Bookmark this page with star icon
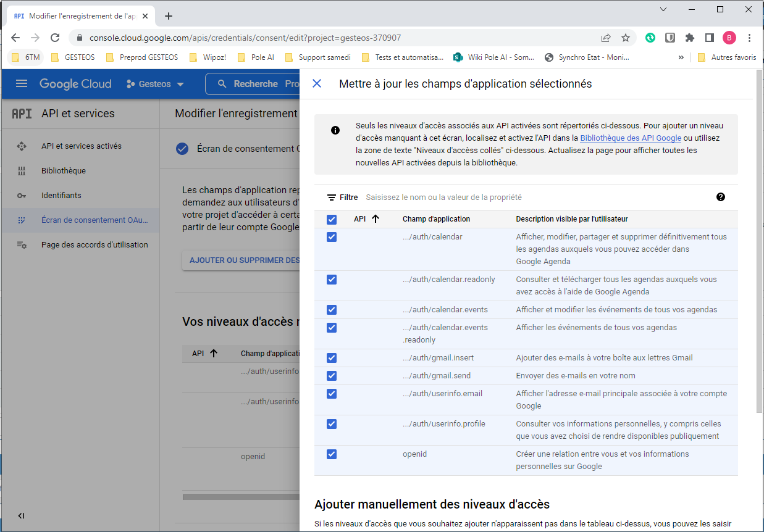The image size is (764, 532). pos(625,38)
